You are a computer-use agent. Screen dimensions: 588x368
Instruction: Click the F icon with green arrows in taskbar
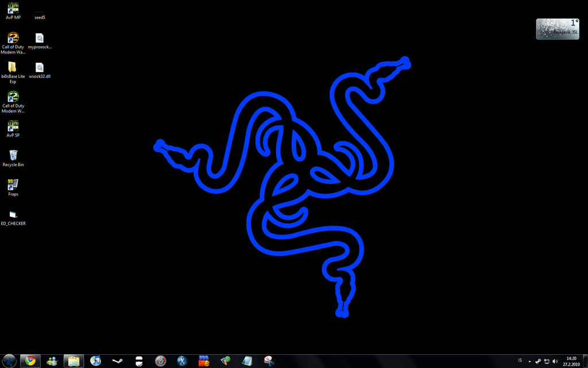tap(225, 361)
